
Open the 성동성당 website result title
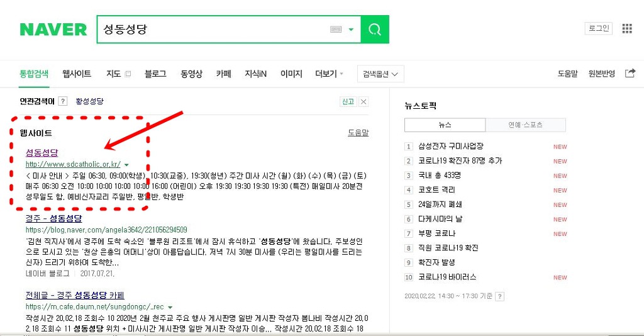coord(42,152)
